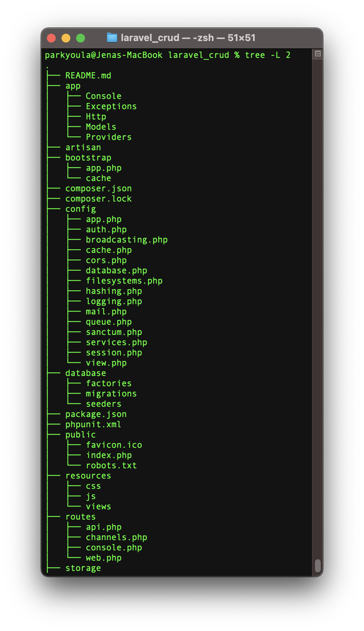The width and height of the screenshot is (364, 631).
Task: Click the green fullscreen window button
Action: point(81,38)
